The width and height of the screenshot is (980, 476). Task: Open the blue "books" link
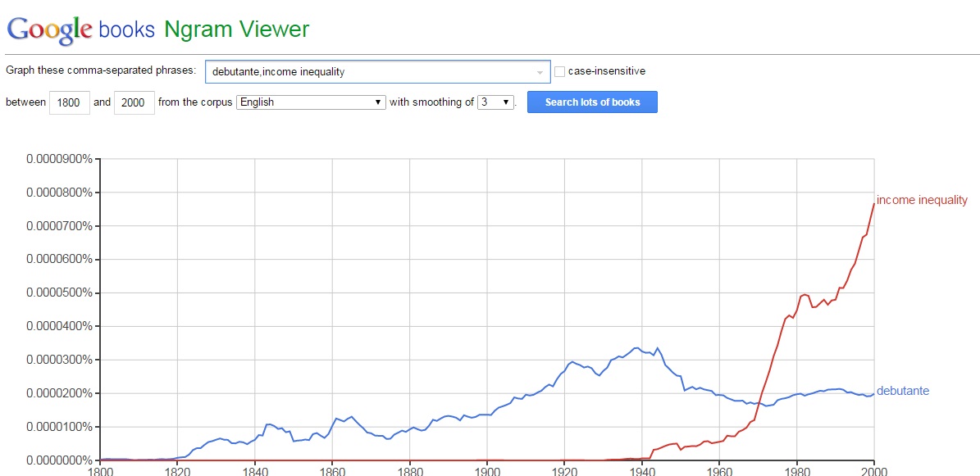(126, 29)
